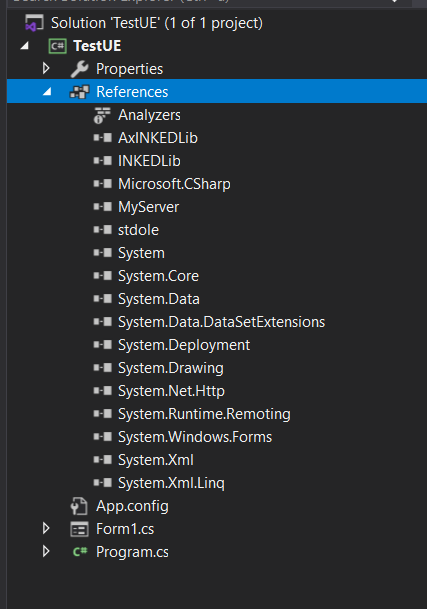Select the System.Xml.Linq reference name

coord(171,484)
